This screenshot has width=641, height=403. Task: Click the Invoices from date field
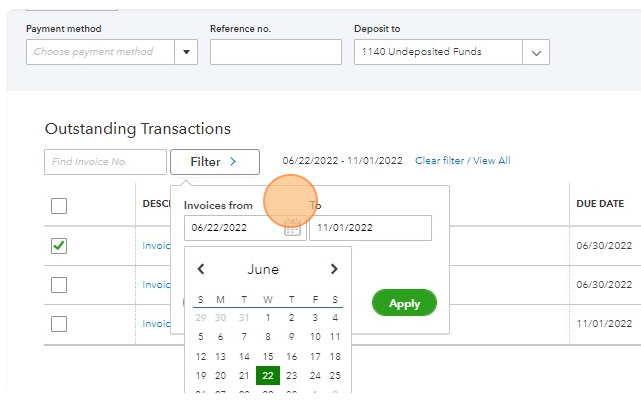[232, 228]
